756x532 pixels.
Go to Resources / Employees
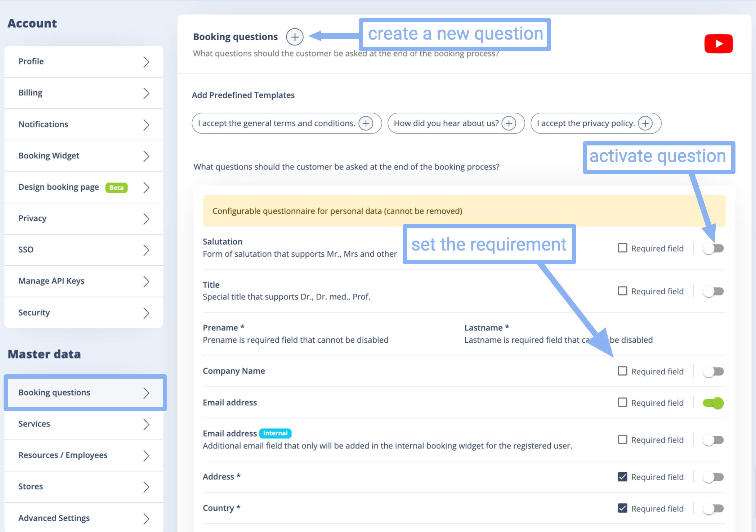(x=63, y=455)
